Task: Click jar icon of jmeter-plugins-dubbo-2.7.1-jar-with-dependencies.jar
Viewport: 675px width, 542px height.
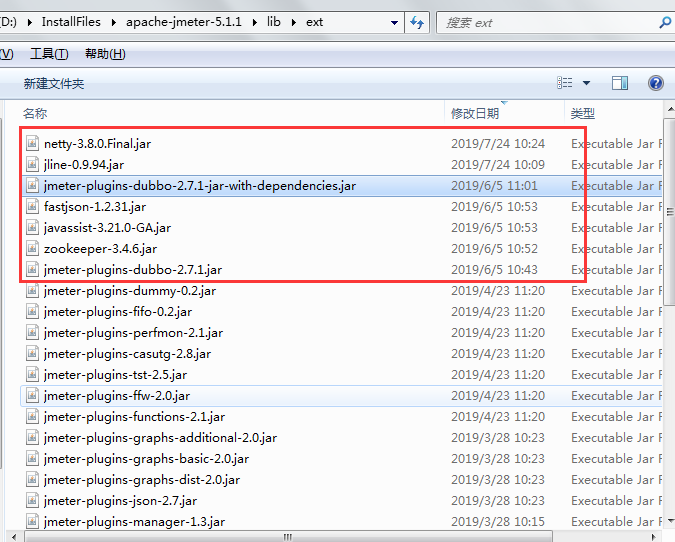Action: [x=32, y=186]
